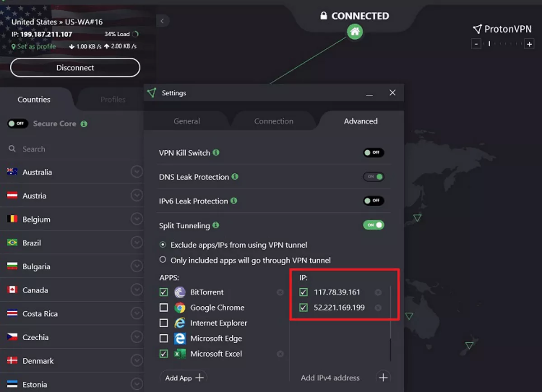Remove IP 52.221.169.199 from list

(x=378, y=308)
